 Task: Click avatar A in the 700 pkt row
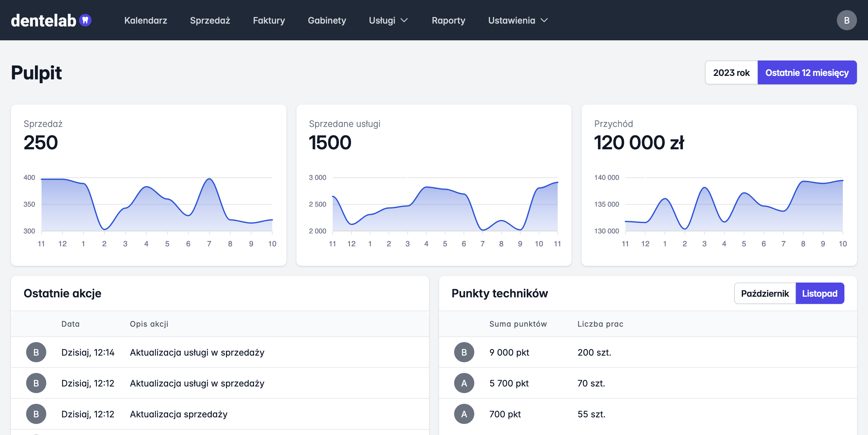coord(464,414)
